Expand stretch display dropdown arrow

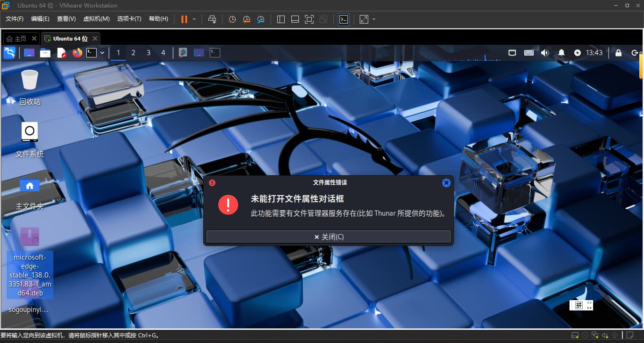pos(374,19)
